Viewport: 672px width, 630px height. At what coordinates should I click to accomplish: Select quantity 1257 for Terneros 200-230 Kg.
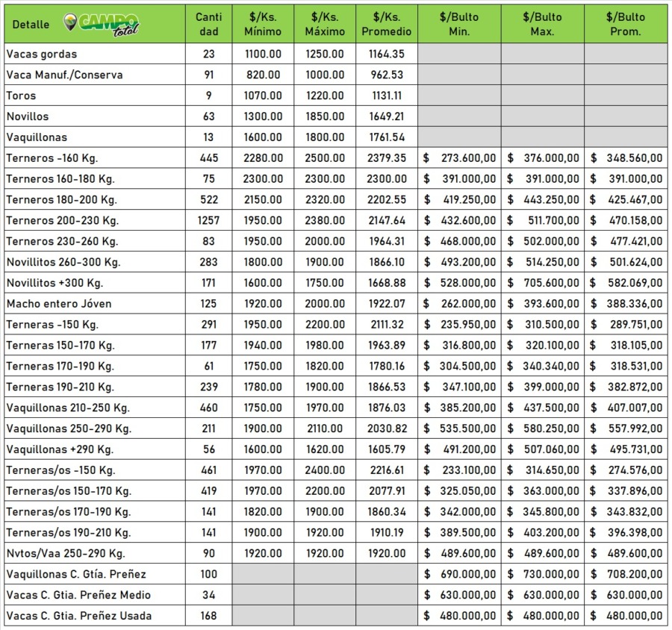pyautogui.click(x=208, y=221)
